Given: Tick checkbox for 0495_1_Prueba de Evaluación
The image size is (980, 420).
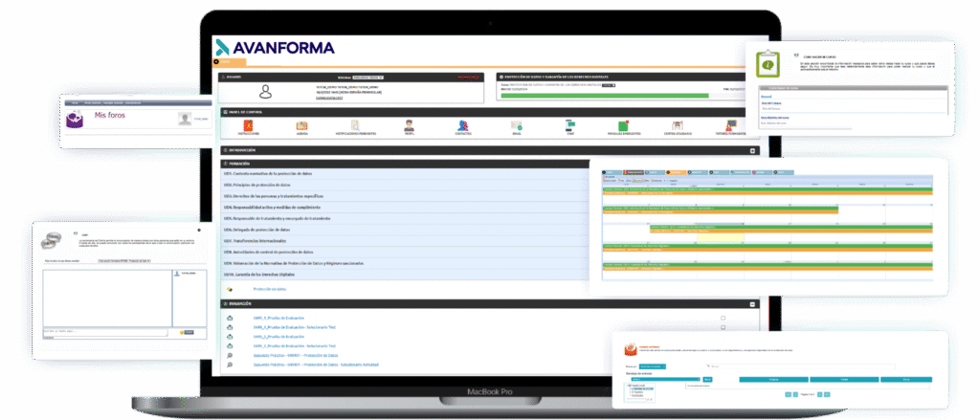Looking at the screenshot, I should 724,319.
